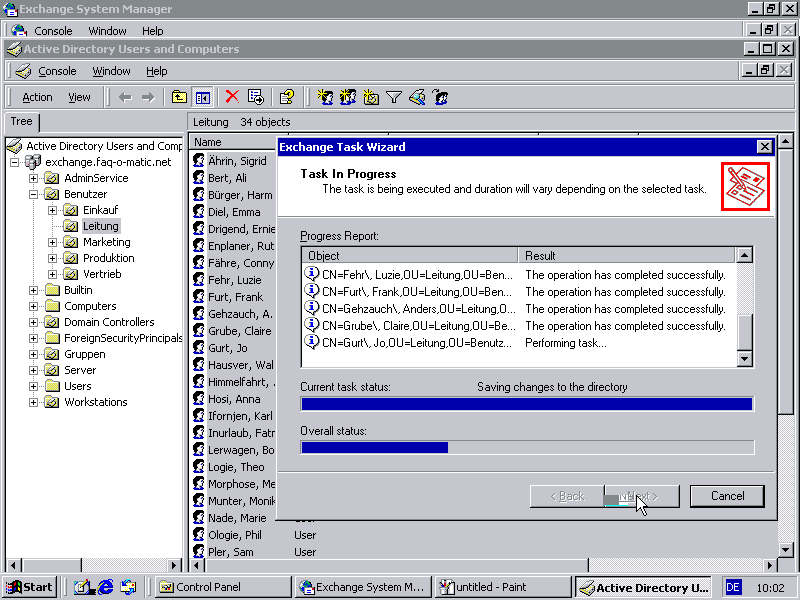This screenshot has width=800, height=600.
Task: Close the Exchange Task Wizard dialog
Action: (x=764, y=147)
